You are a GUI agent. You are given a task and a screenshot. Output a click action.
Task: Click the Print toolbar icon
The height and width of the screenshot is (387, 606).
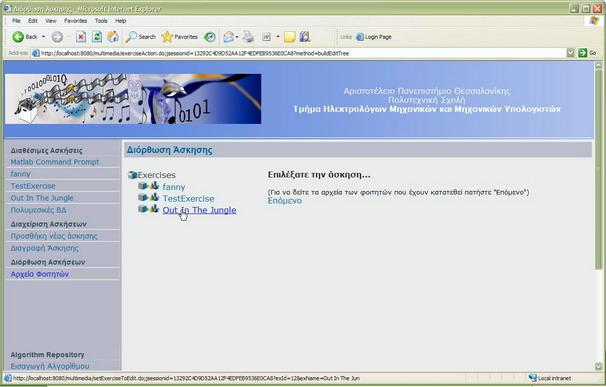tap(249, 37)
